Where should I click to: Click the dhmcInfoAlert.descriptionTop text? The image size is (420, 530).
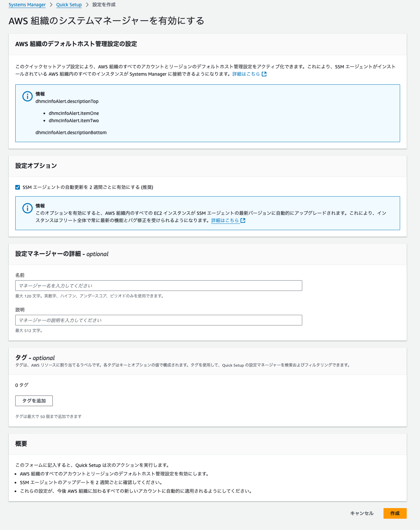click(67, 101)
